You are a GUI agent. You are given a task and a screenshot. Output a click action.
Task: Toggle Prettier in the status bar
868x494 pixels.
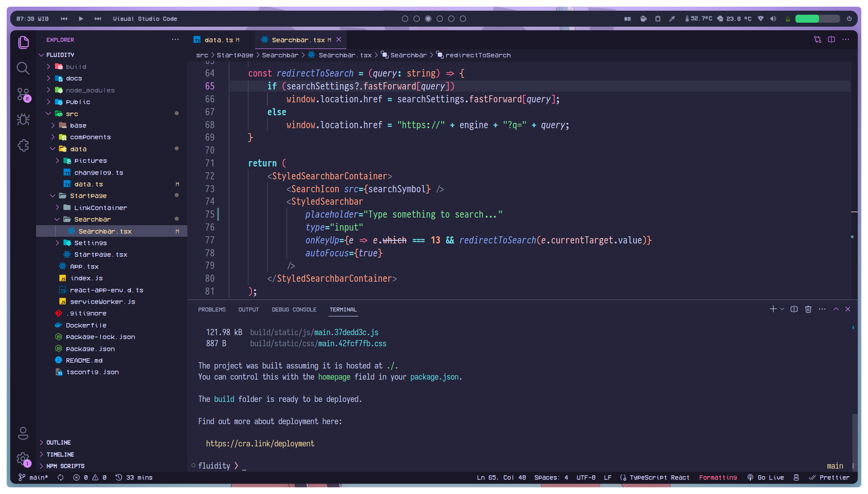pyautogui.click(x=829, y=478)
